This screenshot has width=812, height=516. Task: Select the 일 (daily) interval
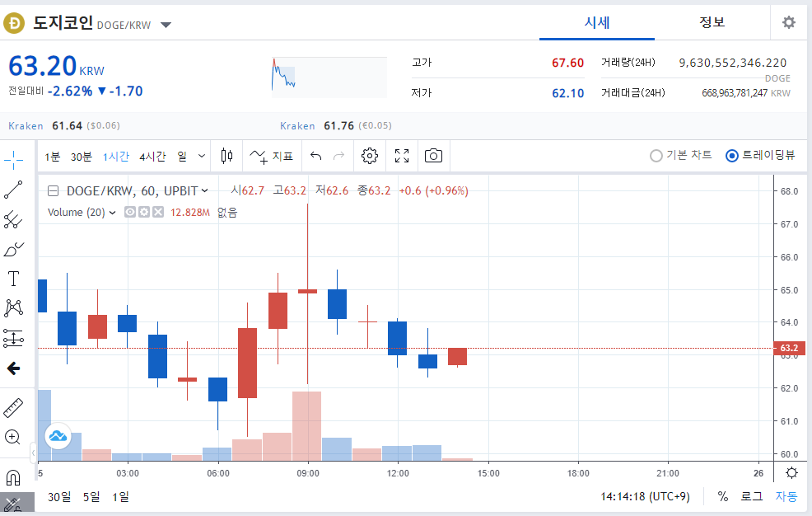coord(182,156)
